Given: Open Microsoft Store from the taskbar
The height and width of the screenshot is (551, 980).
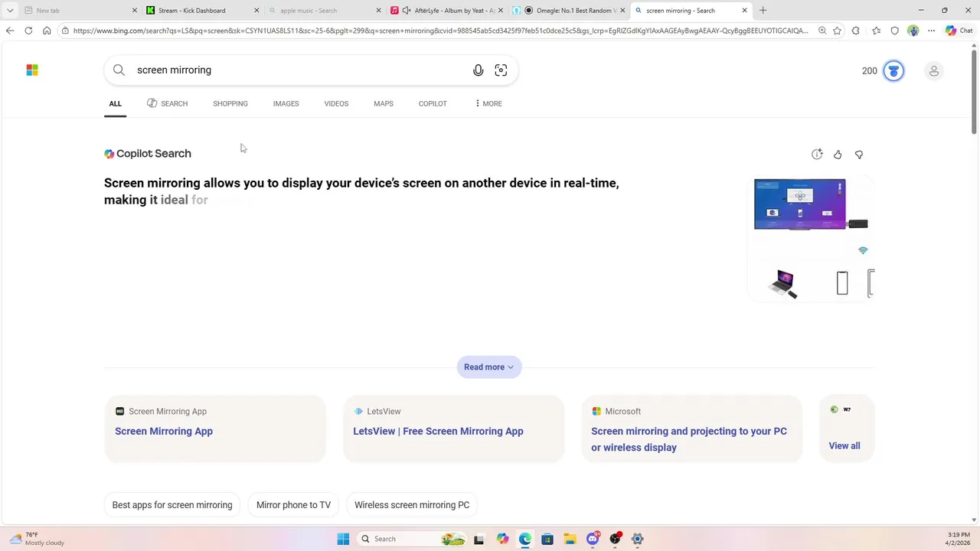Looking at the screenshot, I should coord(547,539).
